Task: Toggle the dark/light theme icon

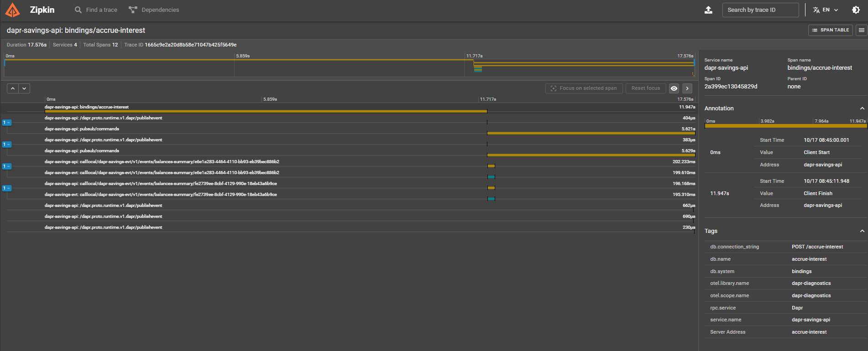Action: [856, 10]
